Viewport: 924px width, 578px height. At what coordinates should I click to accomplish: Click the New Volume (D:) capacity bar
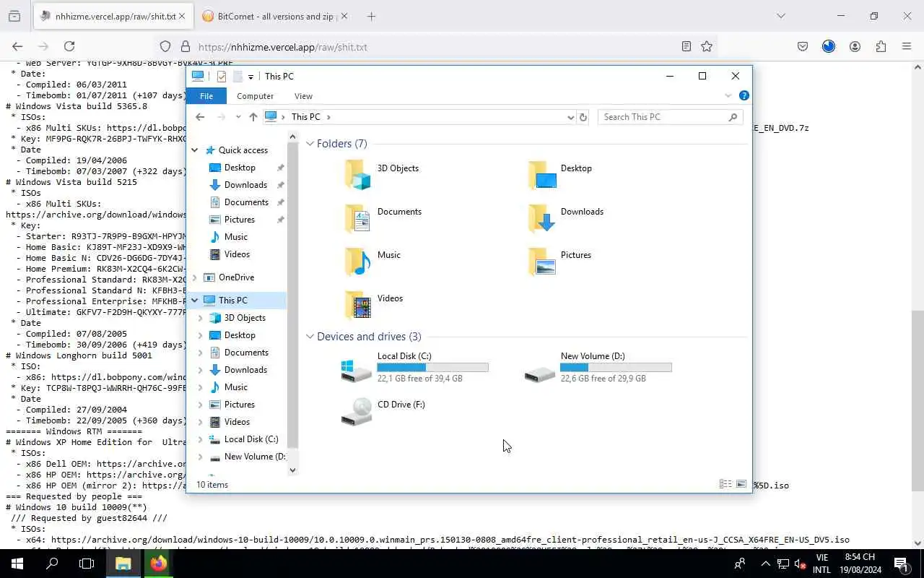pos(616,368)
